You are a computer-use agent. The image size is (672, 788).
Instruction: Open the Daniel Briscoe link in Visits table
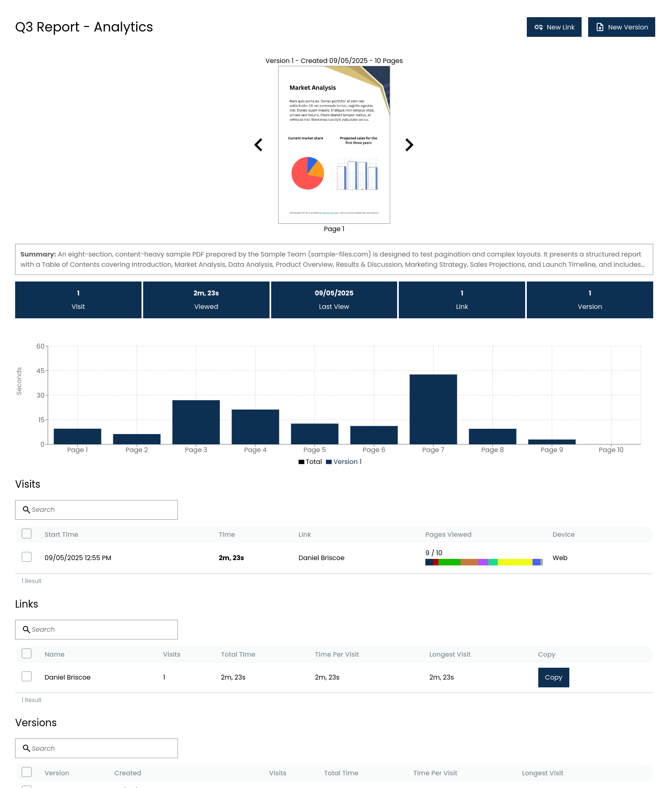pos(321,558)
